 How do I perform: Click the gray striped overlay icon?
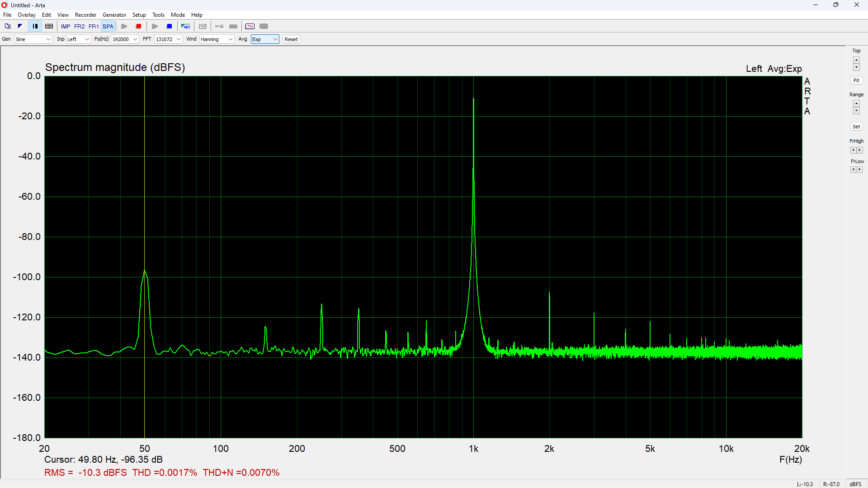tap(203, 26)
